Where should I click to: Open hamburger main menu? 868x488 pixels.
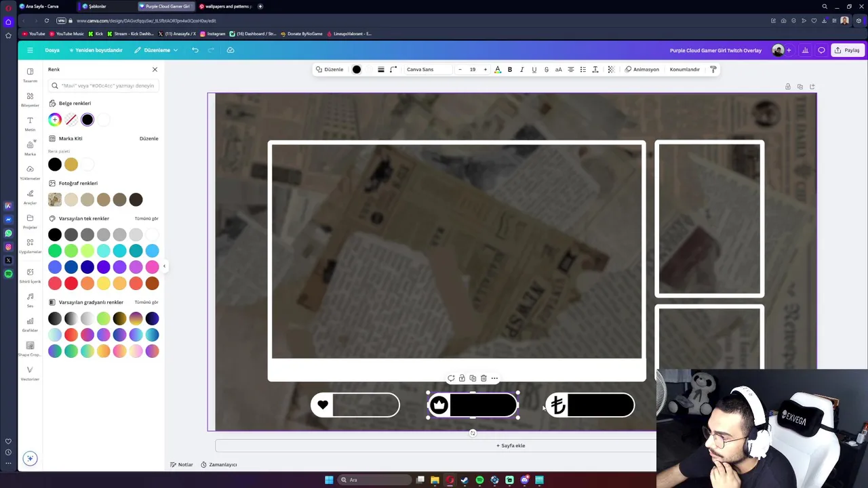pyautogui.click(x=30, y=50)
